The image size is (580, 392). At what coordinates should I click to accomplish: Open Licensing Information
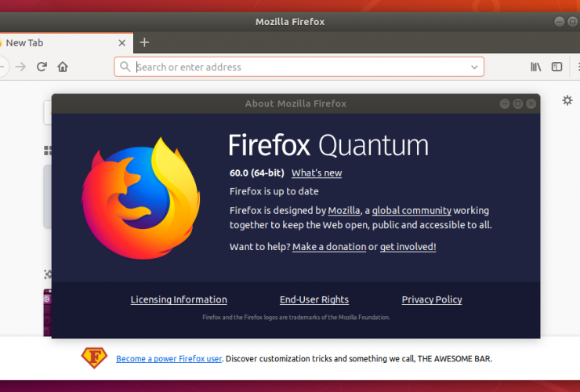tap(179, 299)
